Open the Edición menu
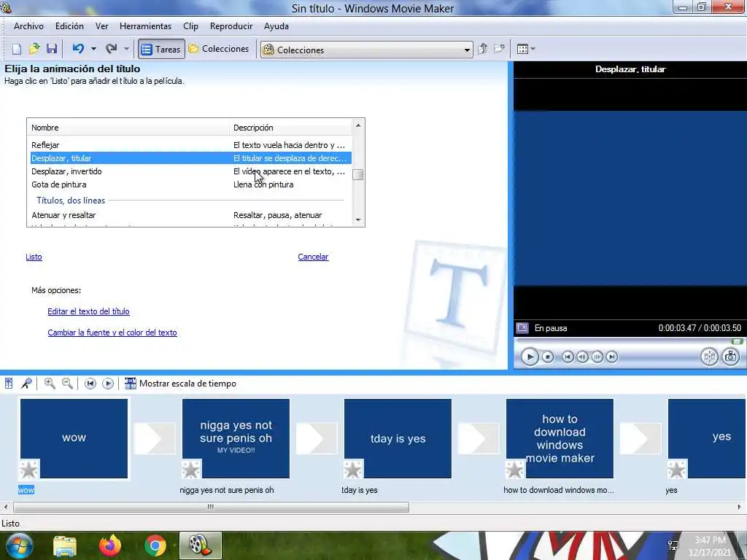The width and height of the screenshot is (747, 560). click(x=69, y=26)
